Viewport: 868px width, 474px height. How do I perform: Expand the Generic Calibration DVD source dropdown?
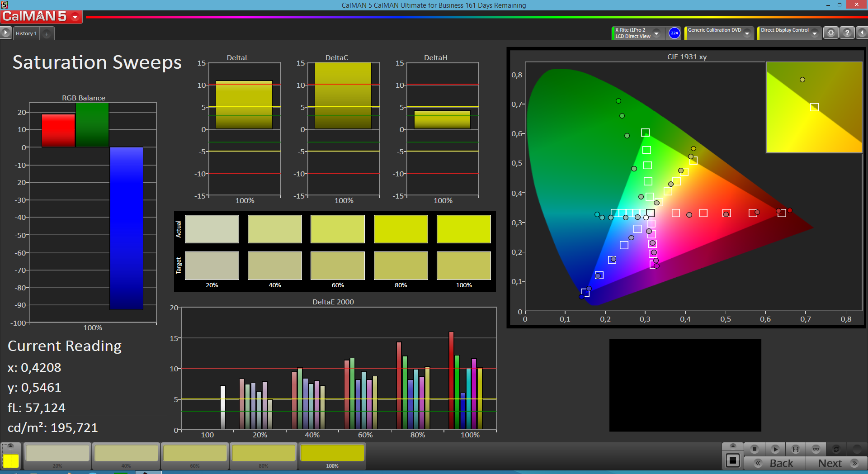click(747, 33)
